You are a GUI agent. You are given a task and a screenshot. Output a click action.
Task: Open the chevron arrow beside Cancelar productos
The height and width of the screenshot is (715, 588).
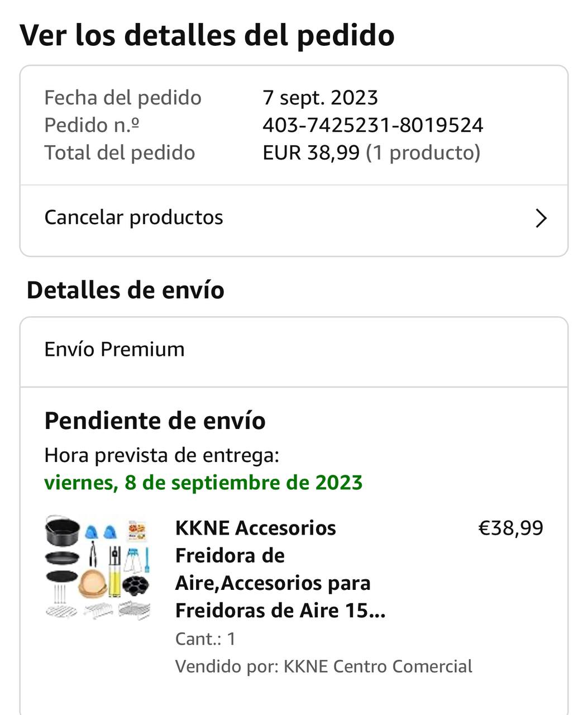pyautogui.click(x=541, y=218)
